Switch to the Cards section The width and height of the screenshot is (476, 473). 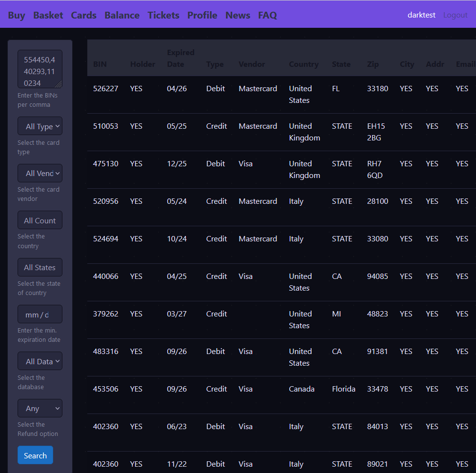[83, 15]
